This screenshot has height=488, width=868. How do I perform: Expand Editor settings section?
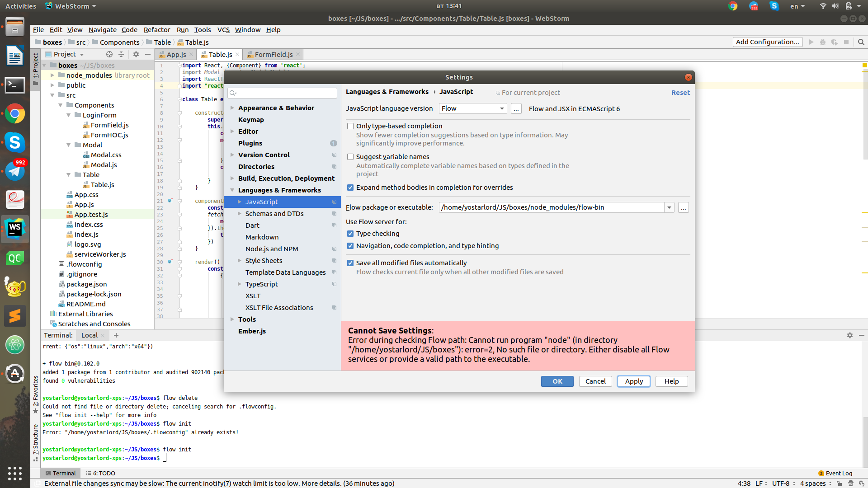232,131
